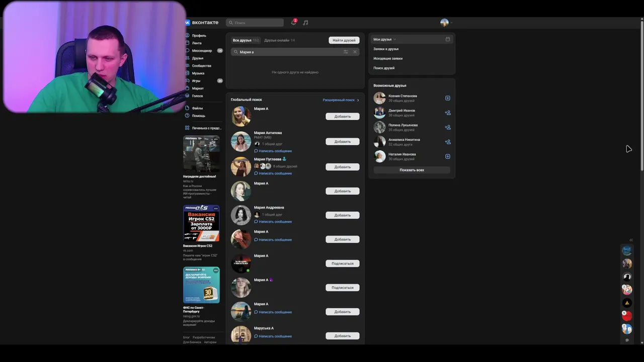This screenshot has height=362, width=644.
Task: Open Сообщества in left sidebar
Action: [x=201, y=66]
